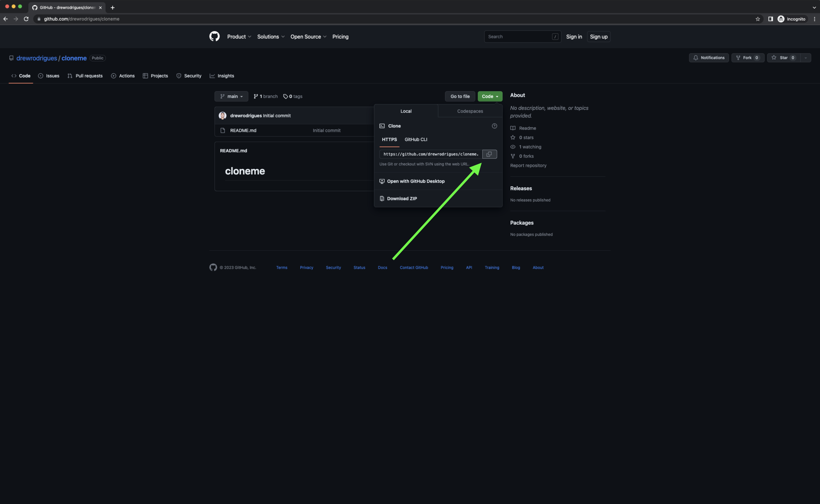Image resolution: width=820 pixels, height=504 pixels.
Task: Collapse the green Code dropdown
Action: (x=489, y=96)
